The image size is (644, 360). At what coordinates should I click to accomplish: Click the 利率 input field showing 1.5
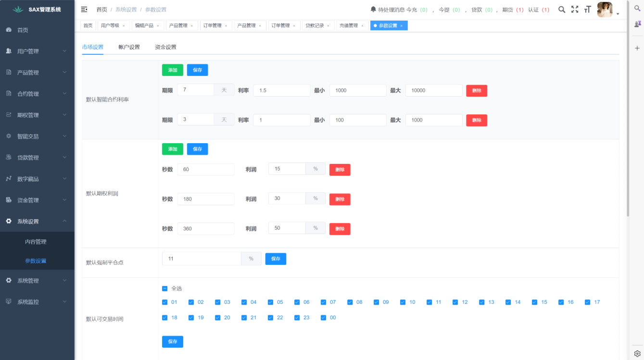[x=281, y=90]
